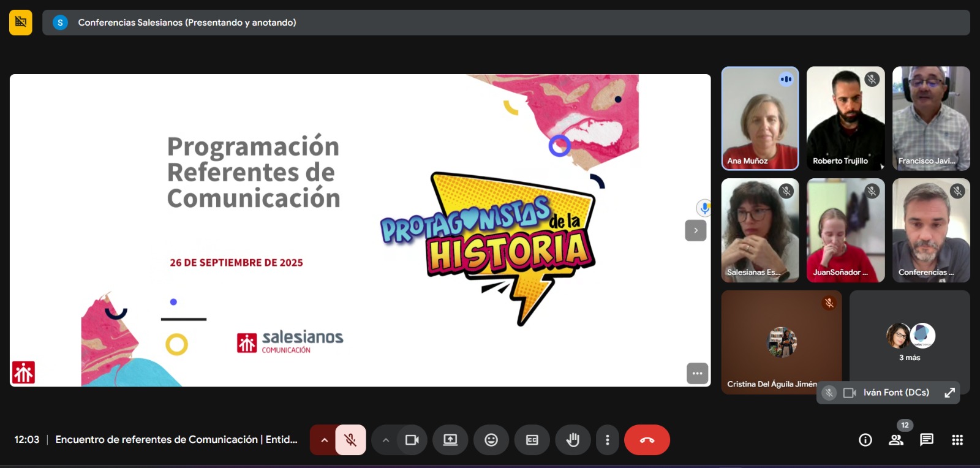The image size is (980, 468).
Task: Click the 12:03 clock text
Action: [x=27, y=440]
